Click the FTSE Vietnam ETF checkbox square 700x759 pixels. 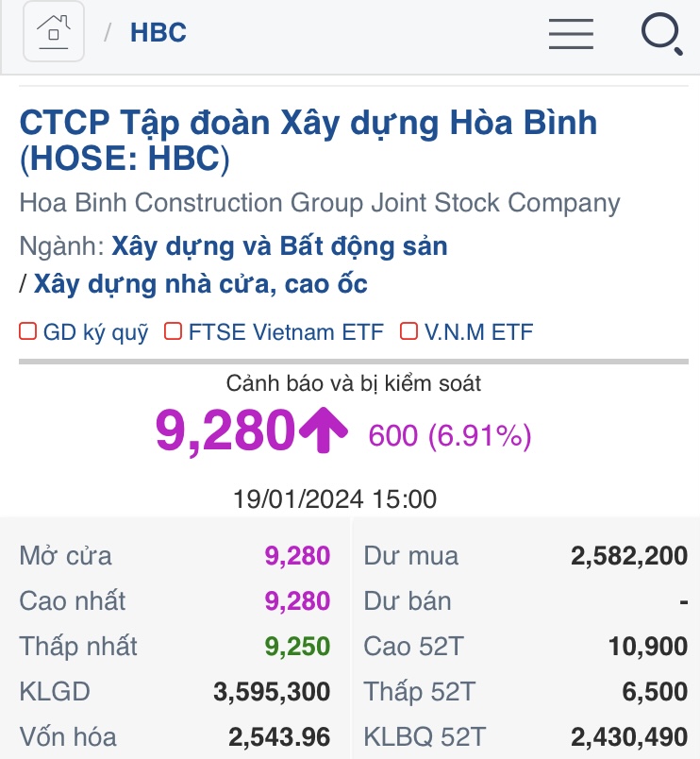[173, 331]
